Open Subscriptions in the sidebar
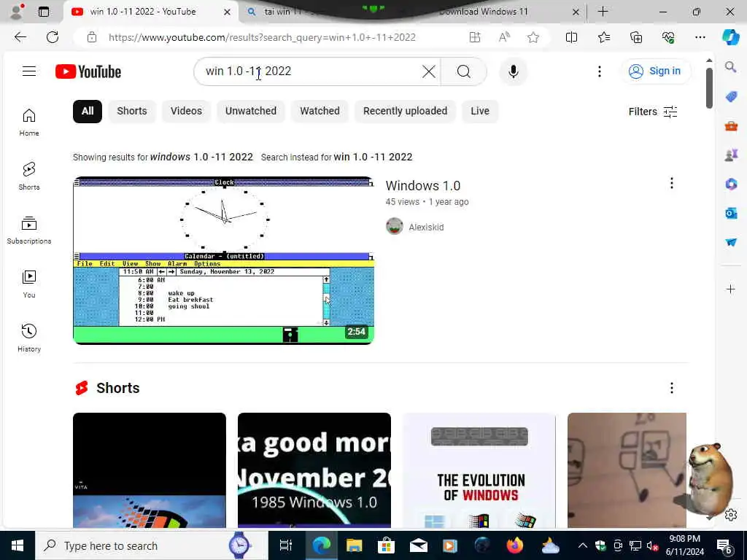The width and height of the screenshot is (747, 560). click(29, 230)
